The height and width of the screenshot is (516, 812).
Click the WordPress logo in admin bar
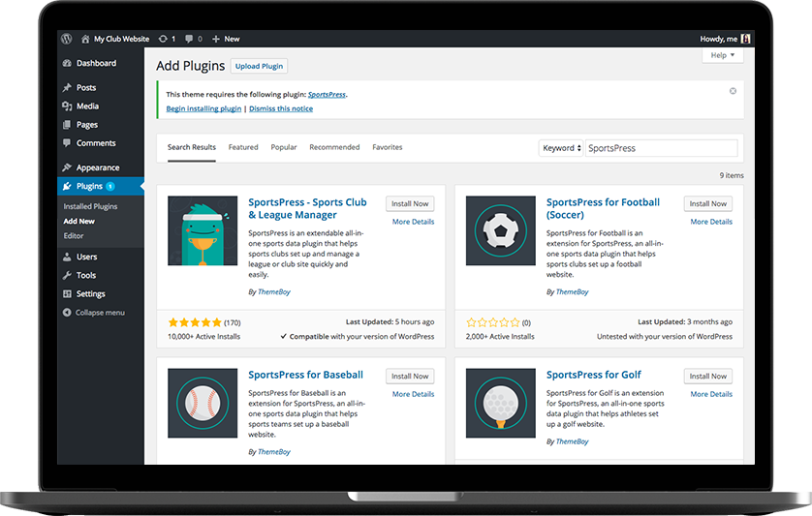(67, 39)
